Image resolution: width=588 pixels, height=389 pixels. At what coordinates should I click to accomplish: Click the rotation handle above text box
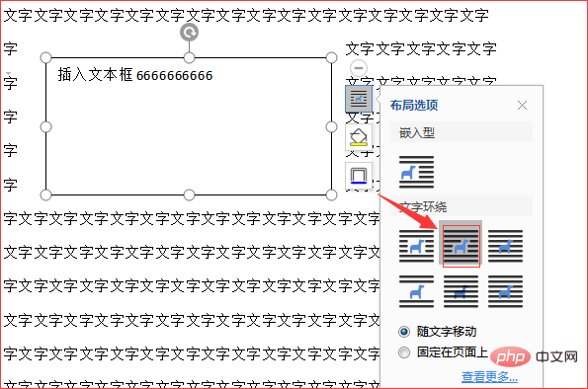189,33
